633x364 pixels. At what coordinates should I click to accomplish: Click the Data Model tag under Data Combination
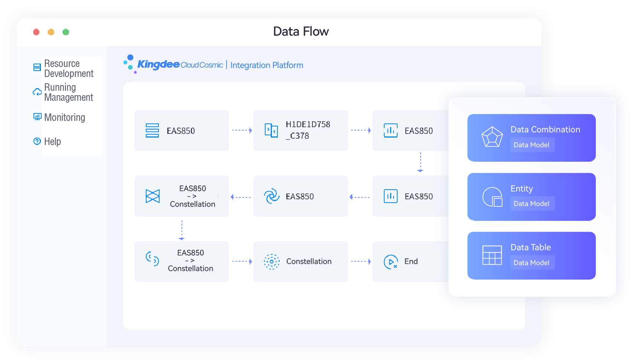tap(531, 145)
